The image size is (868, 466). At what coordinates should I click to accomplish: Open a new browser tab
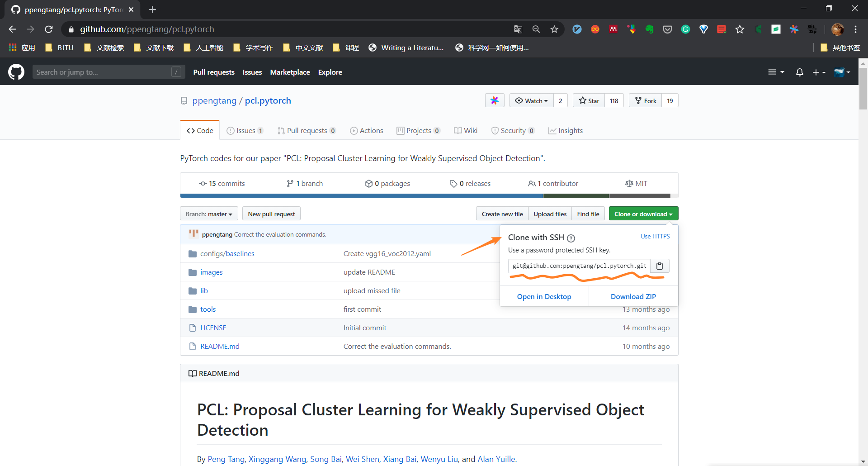click(152, 10)
